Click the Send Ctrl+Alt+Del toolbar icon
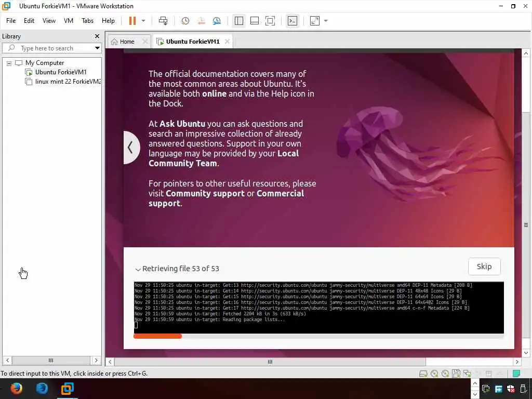Screen dimensions: 532x399 (163, 21)
